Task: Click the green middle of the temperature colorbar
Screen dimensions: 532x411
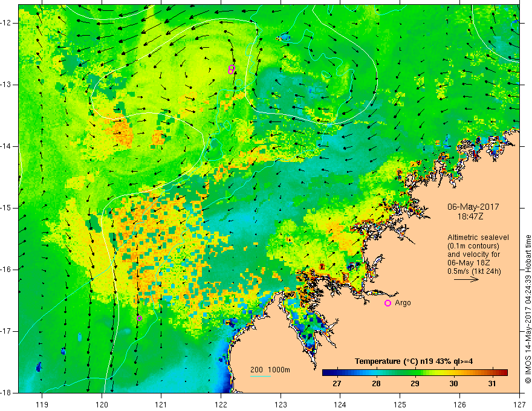Action: coord(415,373)
